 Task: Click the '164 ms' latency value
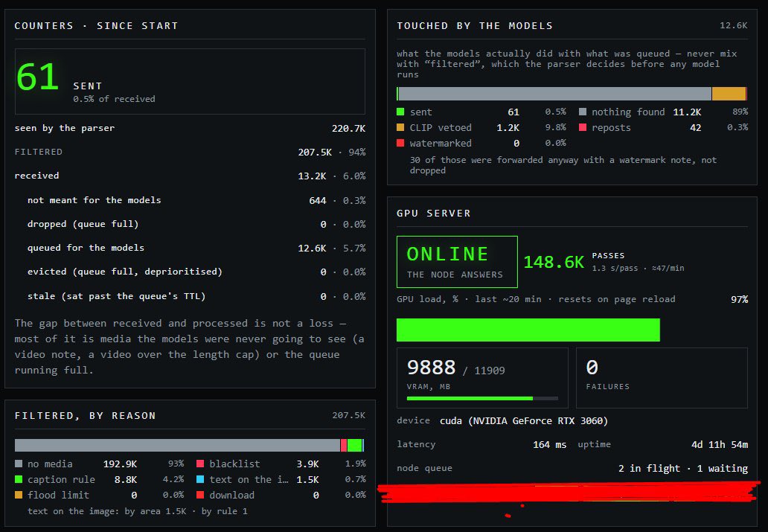(549, 445)
